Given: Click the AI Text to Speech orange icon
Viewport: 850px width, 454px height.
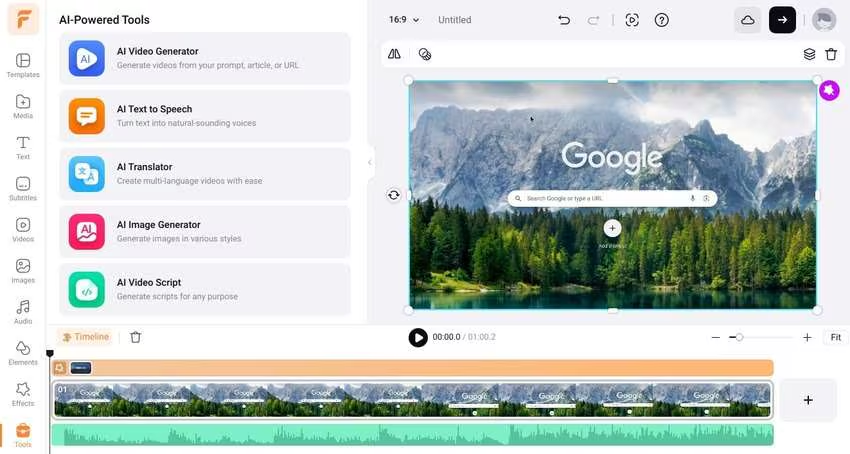Looking at the screenshot, I should 87,116.
